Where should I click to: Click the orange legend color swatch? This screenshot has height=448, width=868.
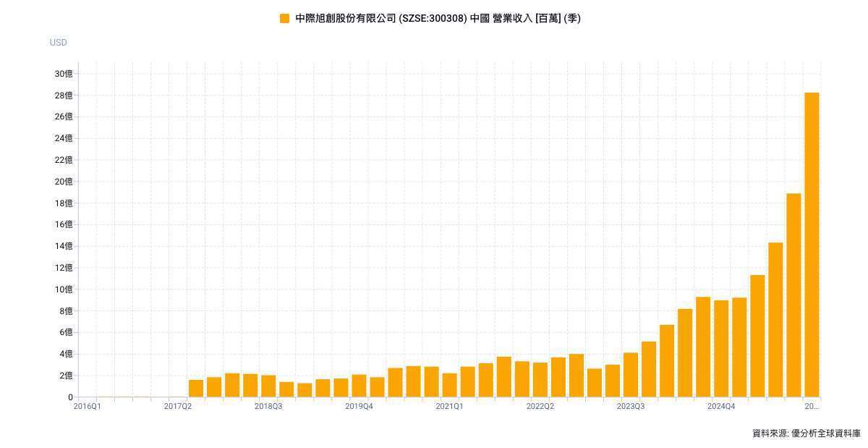284,18
